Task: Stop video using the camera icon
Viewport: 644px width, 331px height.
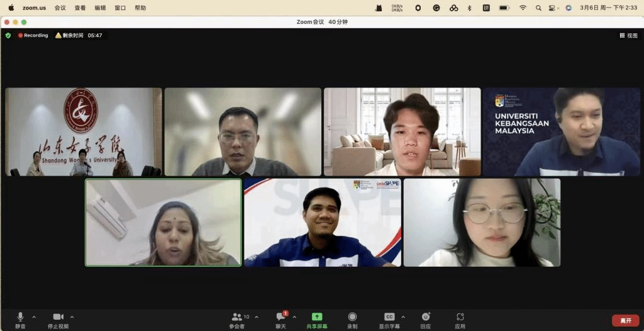Action: [58, 317]
